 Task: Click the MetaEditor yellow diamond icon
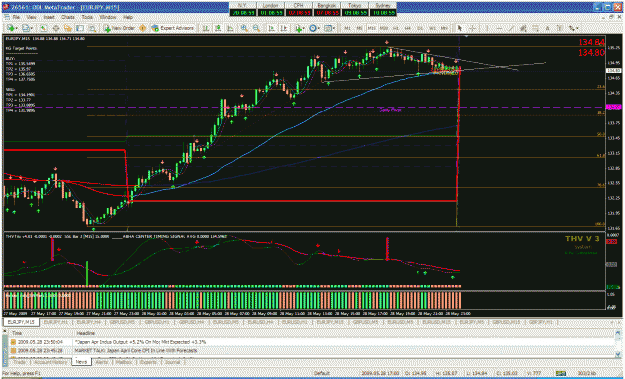tap(142, 28)
